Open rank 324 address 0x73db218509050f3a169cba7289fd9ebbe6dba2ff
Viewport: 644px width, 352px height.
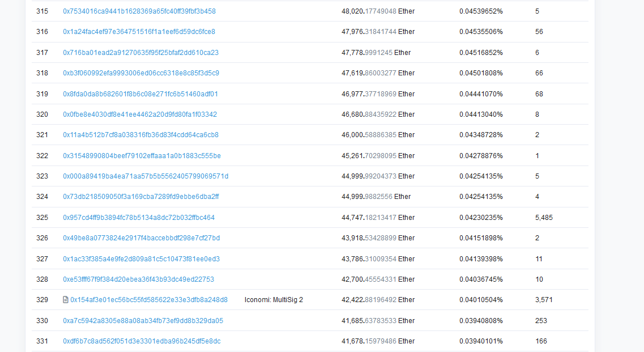point(140,197)
